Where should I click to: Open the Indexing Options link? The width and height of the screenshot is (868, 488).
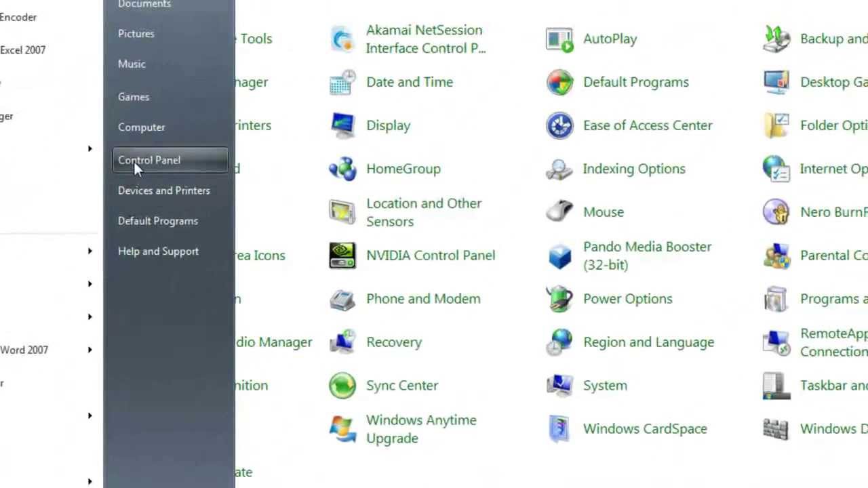[634, 169]
